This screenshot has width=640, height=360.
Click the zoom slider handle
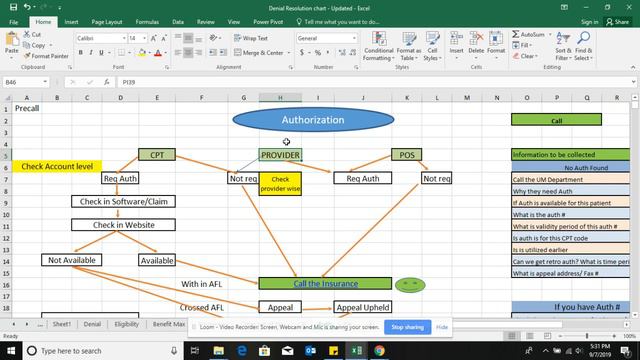[x=587, y=336]
